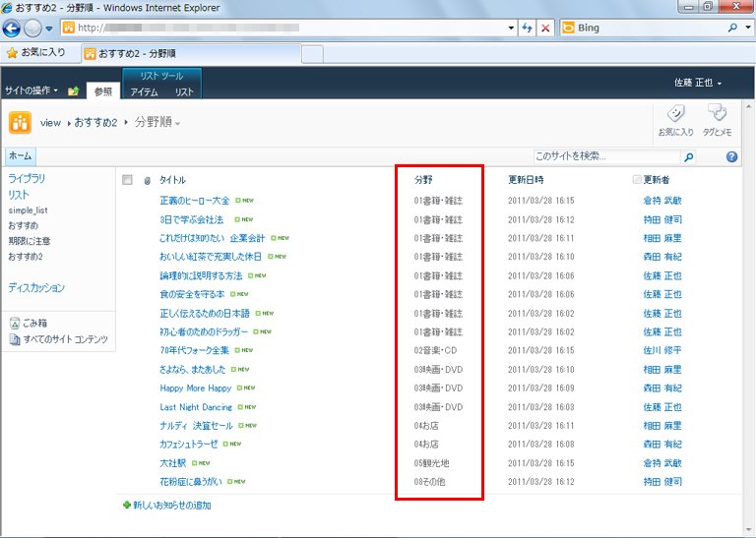Screen dimensions: 756x538
Task: Click the Bing search magnifier icon
Action: (x=732, y=28)
